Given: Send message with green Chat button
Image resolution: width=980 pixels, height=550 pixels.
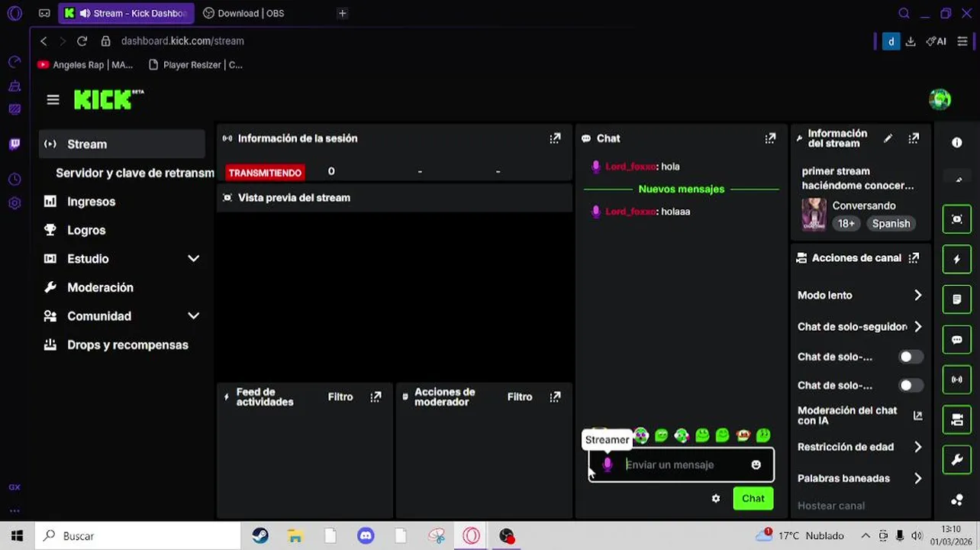Looking at the screenshot, I should click(x=753, y=498).
